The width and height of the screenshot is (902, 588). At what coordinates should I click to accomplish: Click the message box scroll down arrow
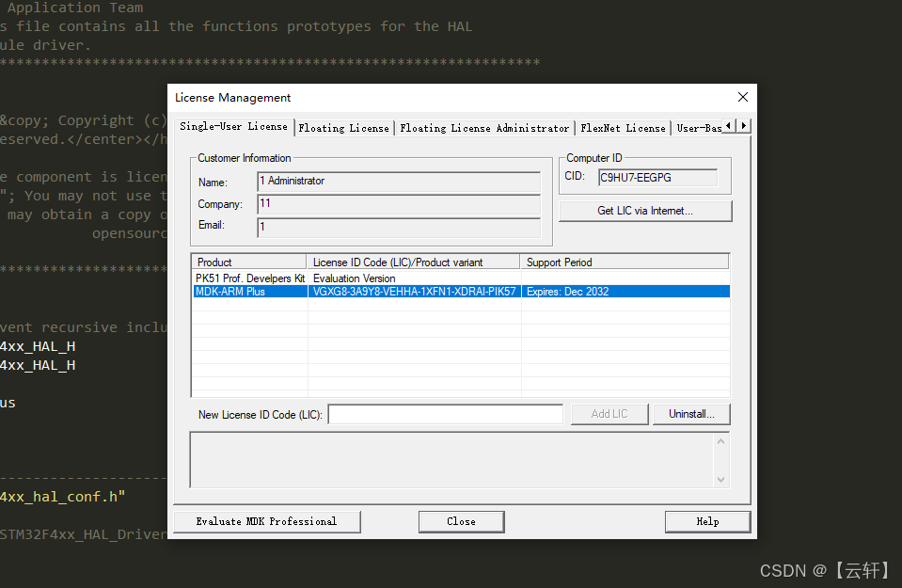720,479
